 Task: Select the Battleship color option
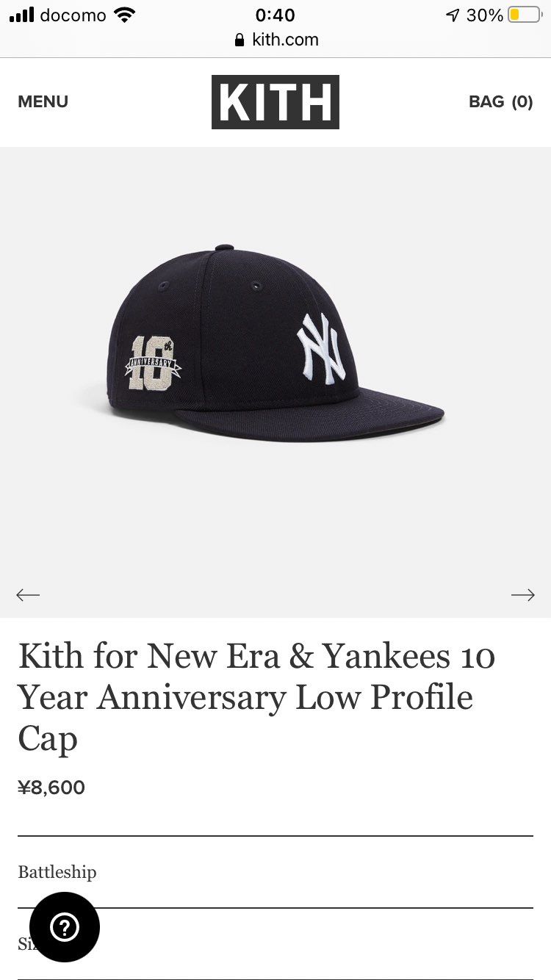[57, 872]
